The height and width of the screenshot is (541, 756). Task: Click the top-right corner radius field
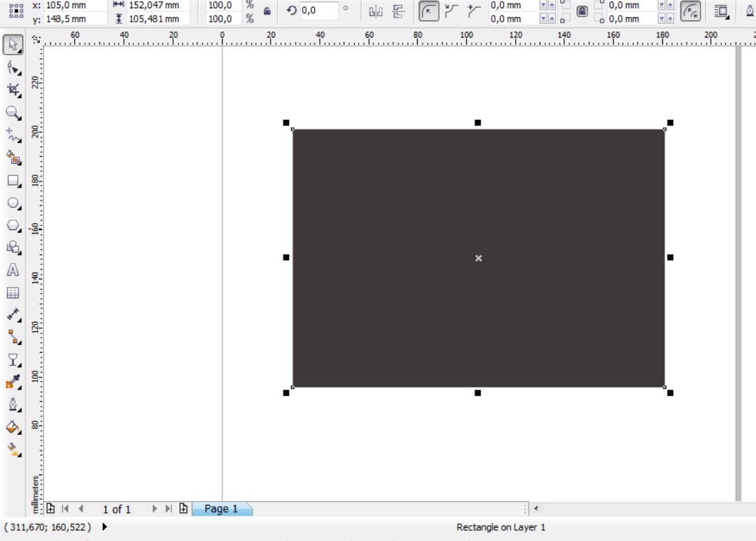pos(632,5)
